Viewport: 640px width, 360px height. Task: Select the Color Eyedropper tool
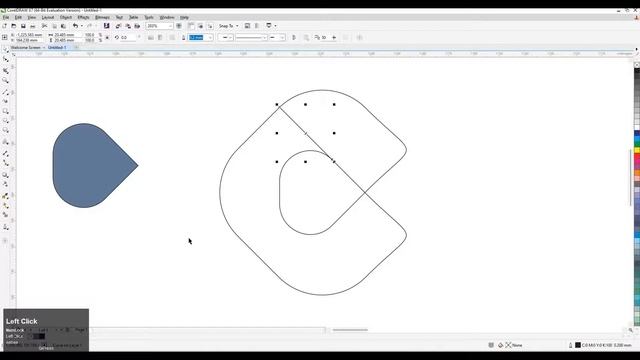tap(6, 196)
